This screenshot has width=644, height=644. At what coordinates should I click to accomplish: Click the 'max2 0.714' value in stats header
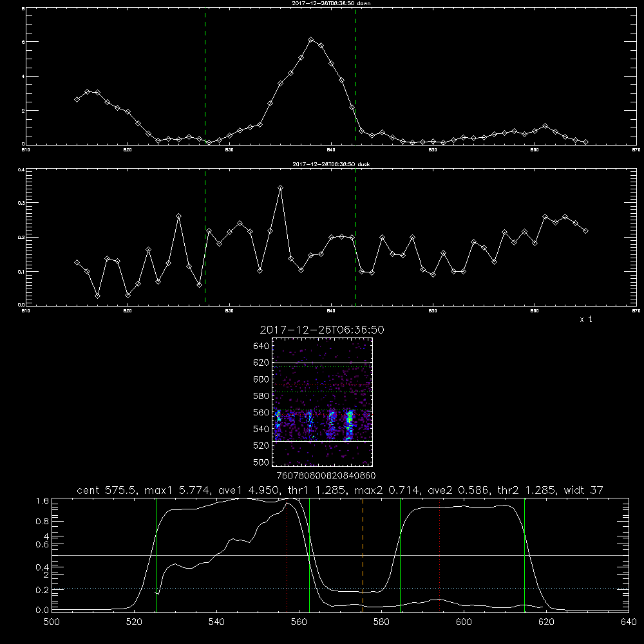pos(386,490)
